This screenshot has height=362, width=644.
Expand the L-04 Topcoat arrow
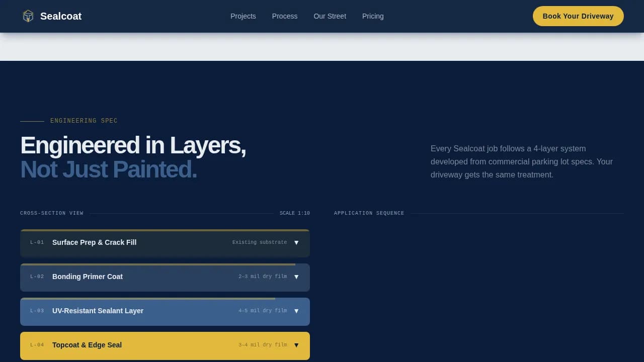[x=296, y=345]
